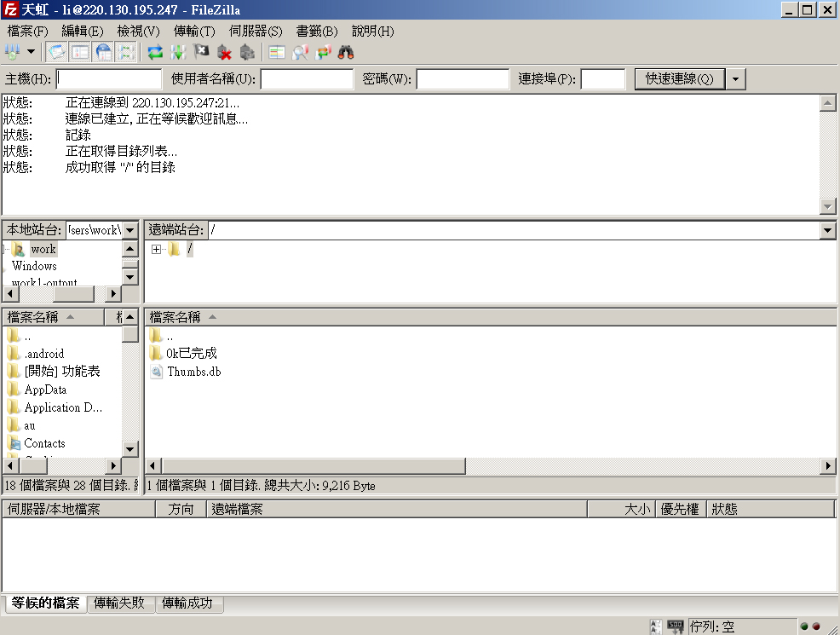Screen dimensions: 840x635
Task: Open the 遠端站台 path dropdown
Action: 828,230
